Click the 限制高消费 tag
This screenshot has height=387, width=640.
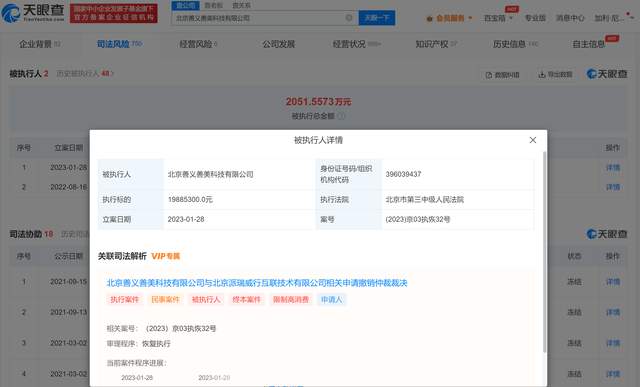[x=291, y=300]
